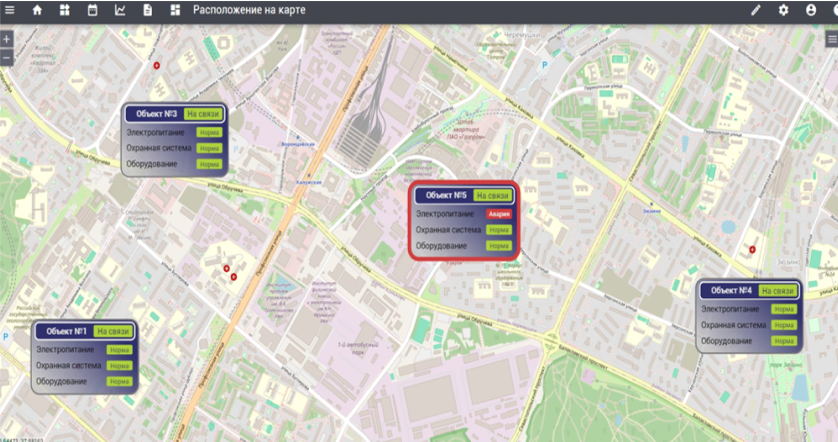Click Охранная система label in Объект №5
The width and height of the screenshot is (838, 442).
point(448,230)
